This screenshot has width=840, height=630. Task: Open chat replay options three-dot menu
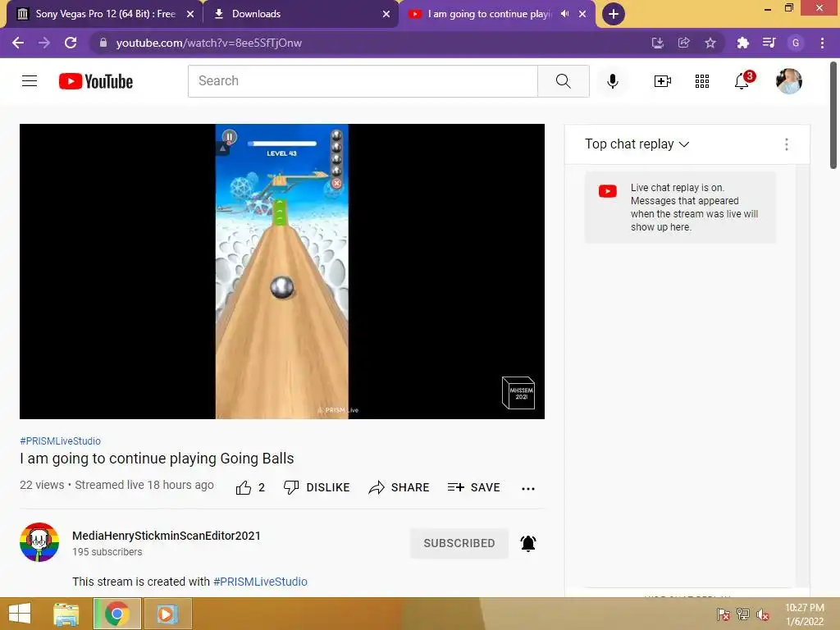787,144
